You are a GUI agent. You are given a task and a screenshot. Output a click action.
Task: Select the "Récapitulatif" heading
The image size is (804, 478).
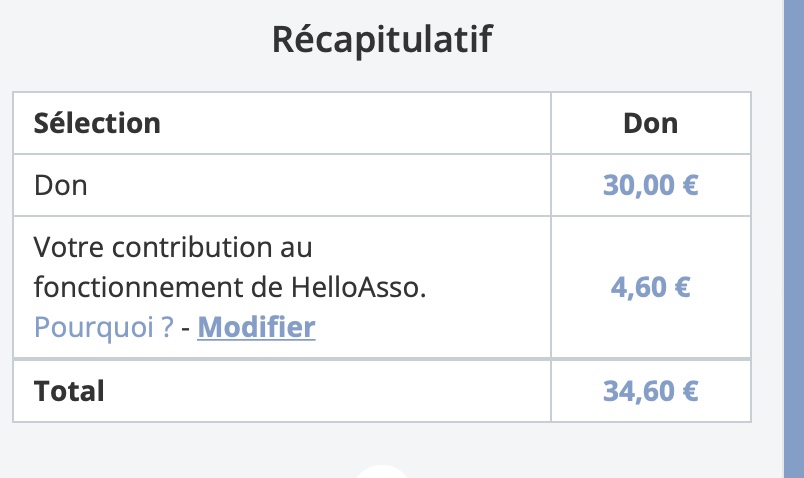coord(382,39)
